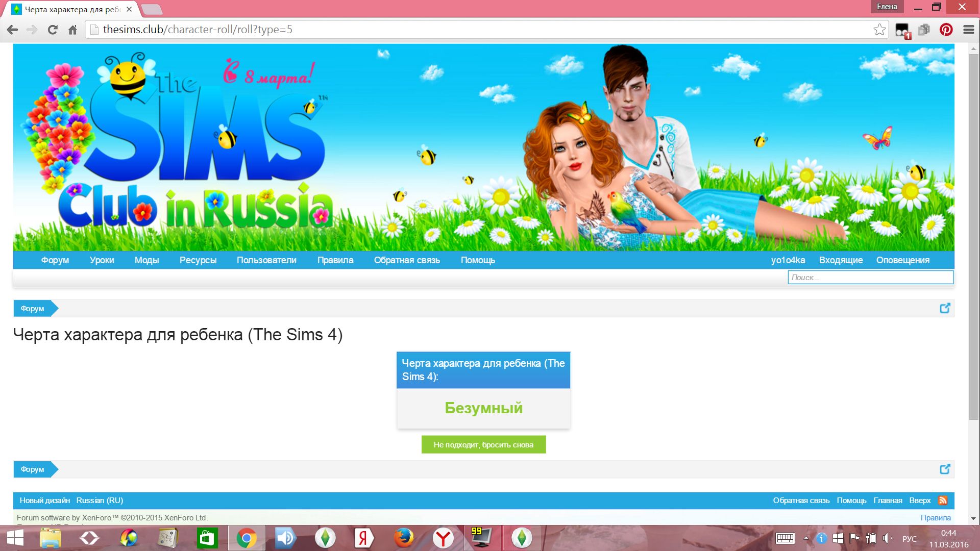Open the lower breadcrumb external link icon

coord(945,469)
